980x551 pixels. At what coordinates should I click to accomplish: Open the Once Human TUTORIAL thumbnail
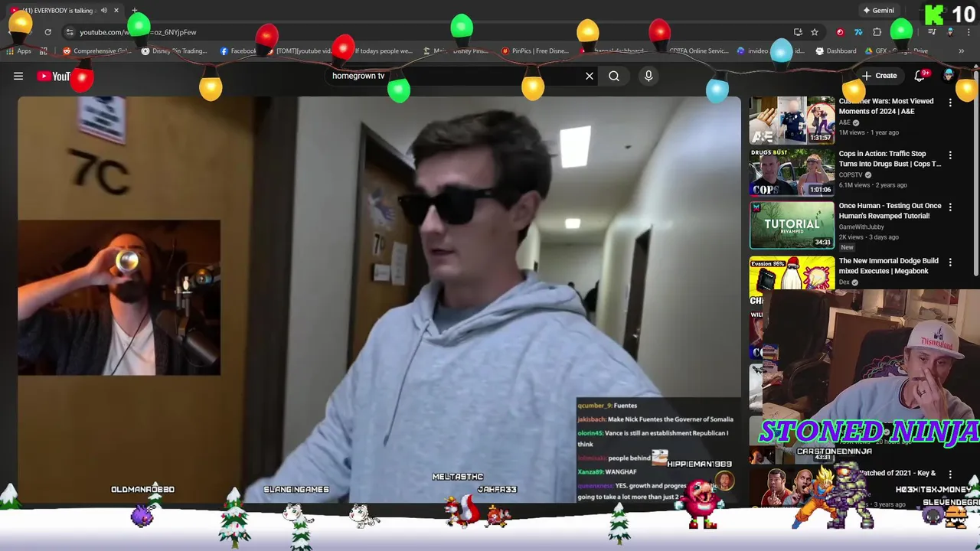click(792, 225)
